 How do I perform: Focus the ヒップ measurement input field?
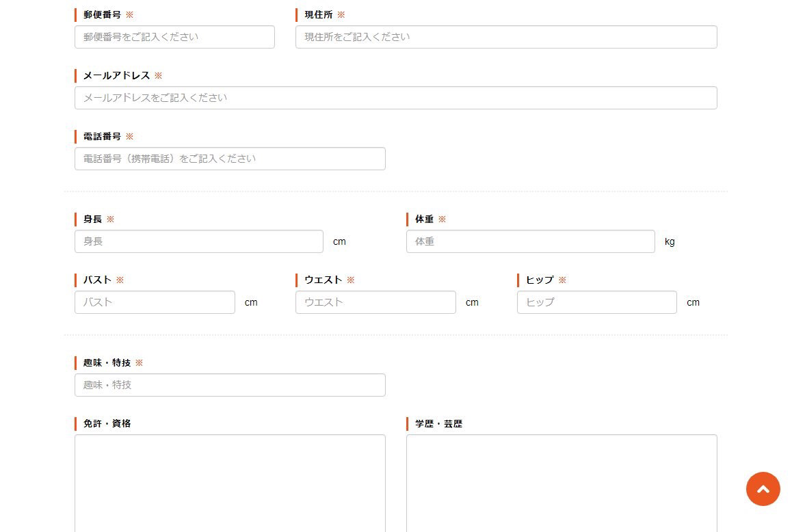[596, 302]
